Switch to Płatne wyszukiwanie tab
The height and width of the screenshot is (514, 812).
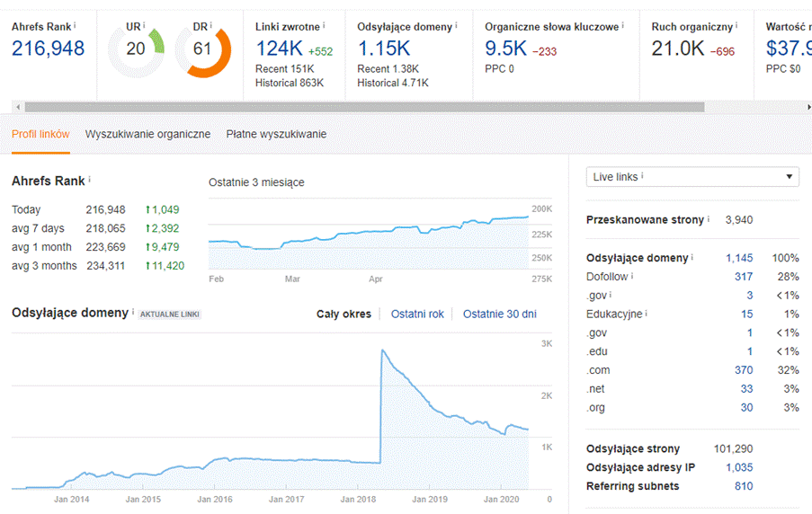tap(276, 134)
